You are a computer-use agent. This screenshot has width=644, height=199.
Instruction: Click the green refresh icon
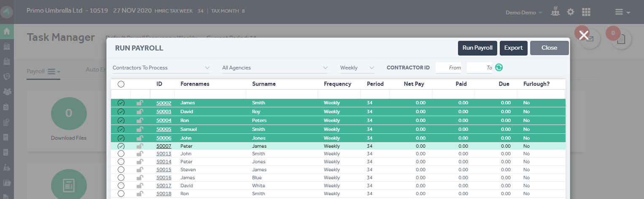coord(499,67)
